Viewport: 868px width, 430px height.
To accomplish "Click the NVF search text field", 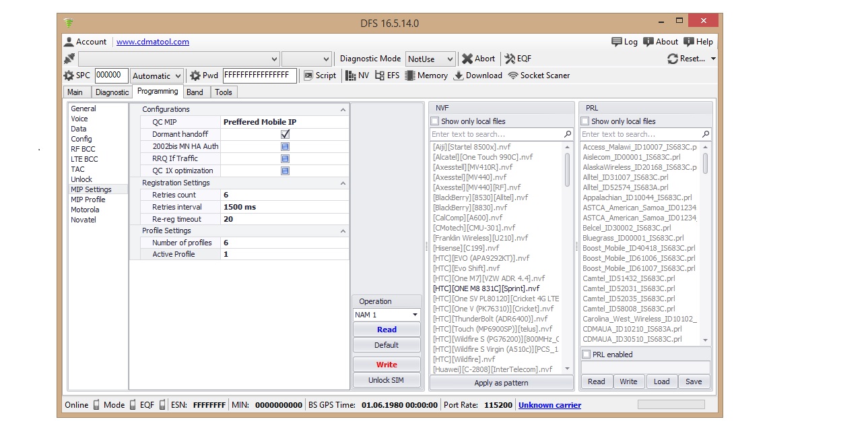I will [496, 134].
